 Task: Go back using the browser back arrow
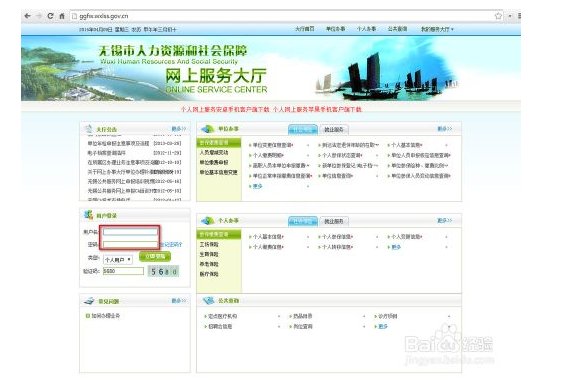click(x=27, y=16)
